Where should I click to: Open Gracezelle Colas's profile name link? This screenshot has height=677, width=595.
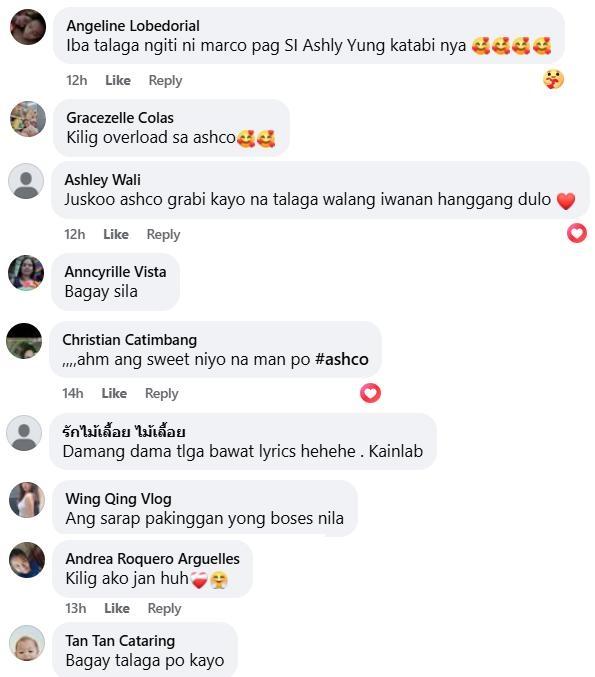click(120, 117)
